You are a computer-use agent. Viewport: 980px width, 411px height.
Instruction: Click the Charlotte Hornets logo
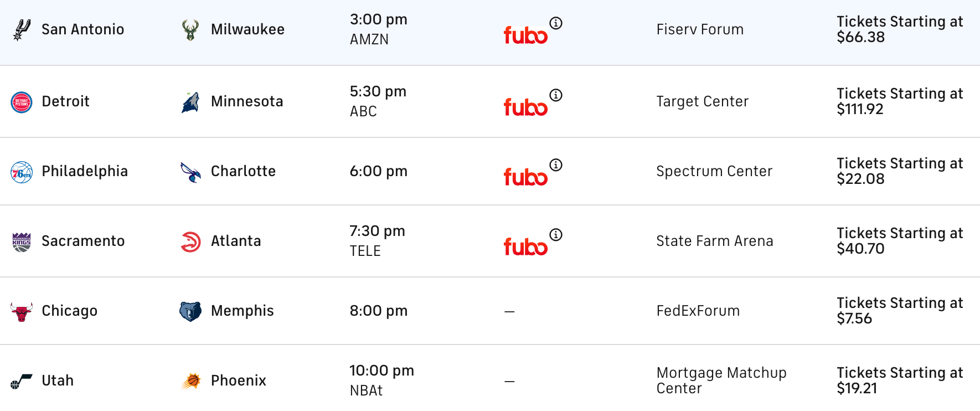tap(190, 172)
